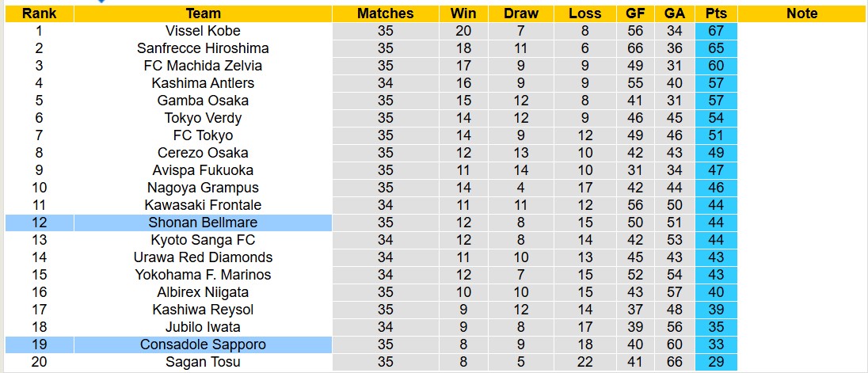The image size is (868, 373).
Task: Sort by the Team column header
Action: (203, 13)
